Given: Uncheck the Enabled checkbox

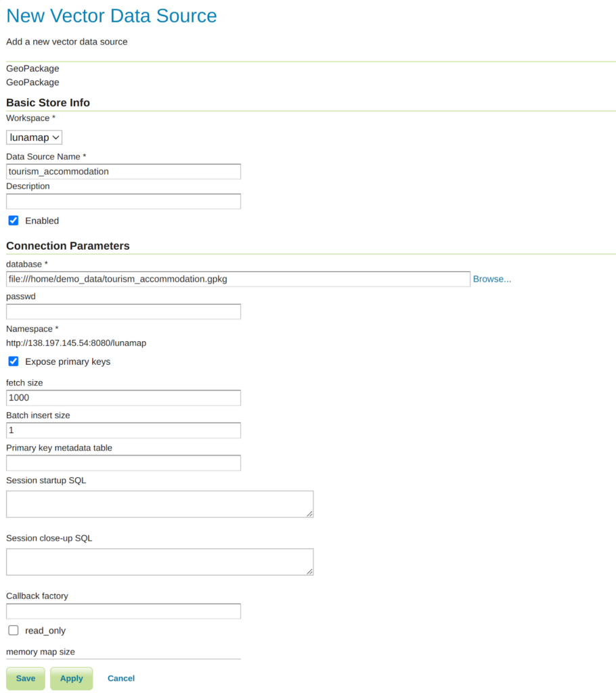Looking at the screenshot, I should click(x=14, y=221).
